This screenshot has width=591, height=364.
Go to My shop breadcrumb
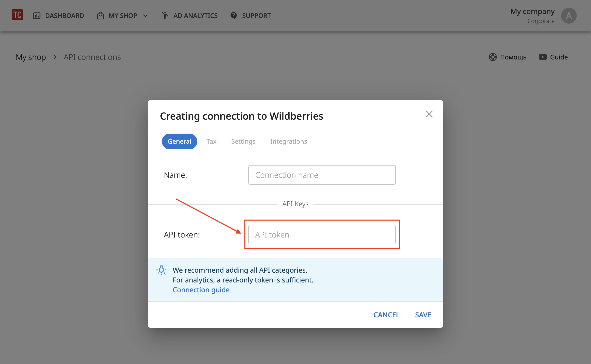tap(31, 57)
